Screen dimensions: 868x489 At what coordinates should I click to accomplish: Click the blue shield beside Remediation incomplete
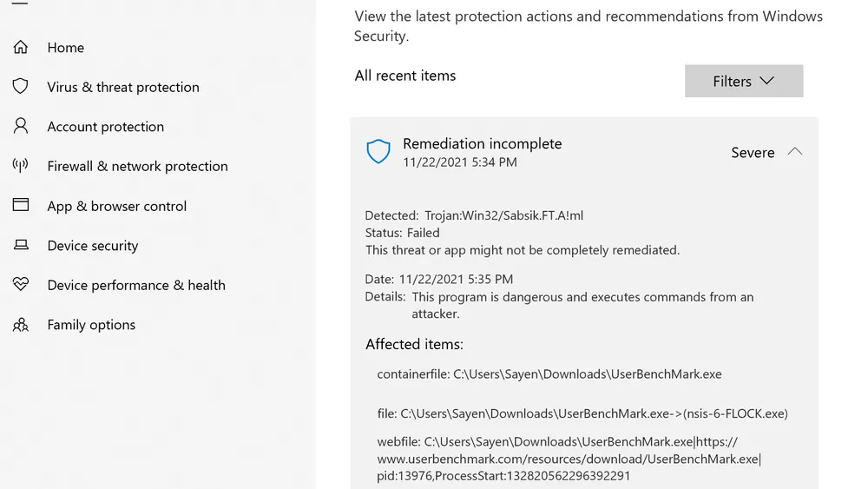pos(378,151)
